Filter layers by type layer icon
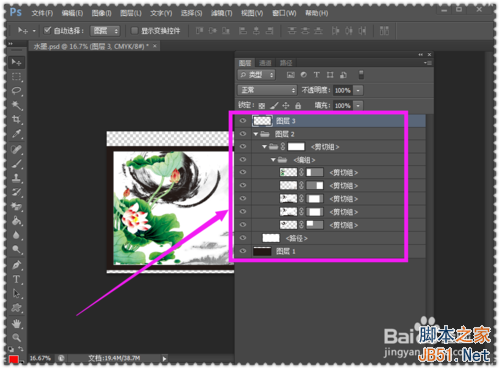This screenshot has height=369, width=500. pos(317,75)
